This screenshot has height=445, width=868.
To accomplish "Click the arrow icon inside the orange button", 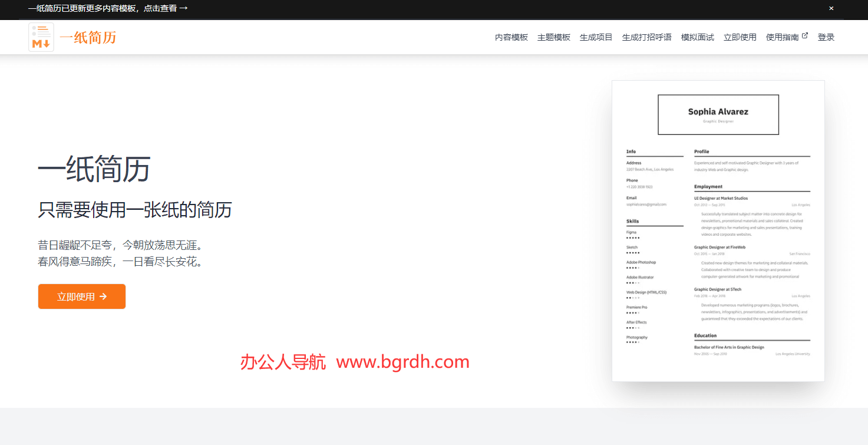I will pos(103,296).
